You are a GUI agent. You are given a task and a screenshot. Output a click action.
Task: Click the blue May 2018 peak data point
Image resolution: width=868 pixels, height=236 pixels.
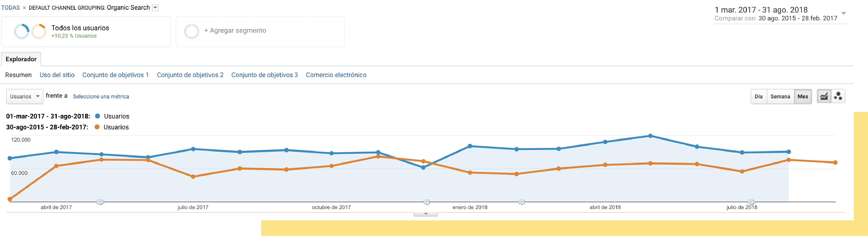tap(650, 136)
